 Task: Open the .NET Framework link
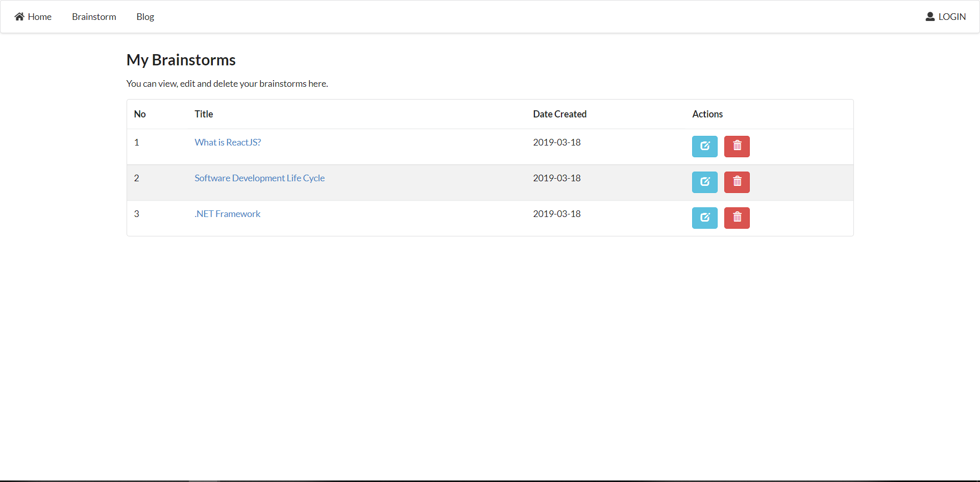click(227, 214)
